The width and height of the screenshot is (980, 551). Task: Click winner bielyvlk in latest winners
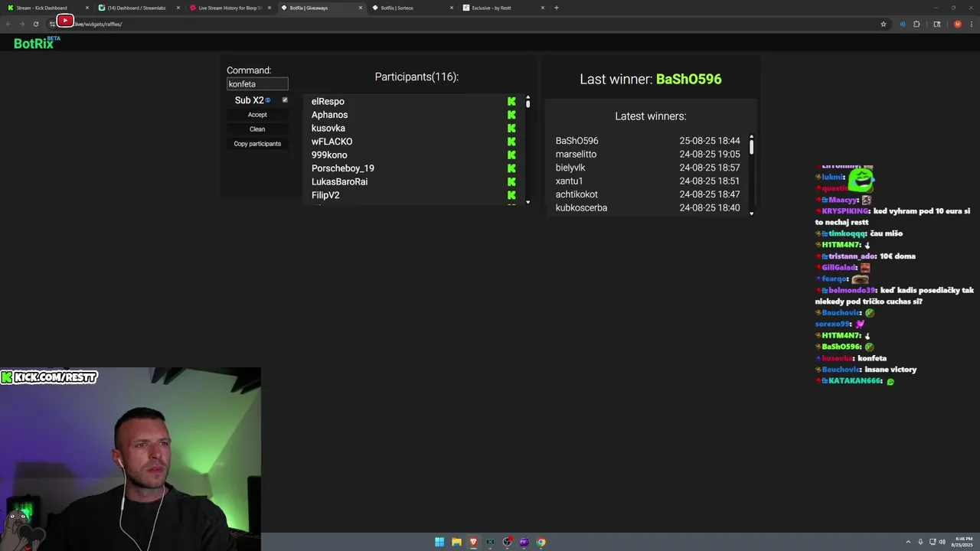point(570,168)
